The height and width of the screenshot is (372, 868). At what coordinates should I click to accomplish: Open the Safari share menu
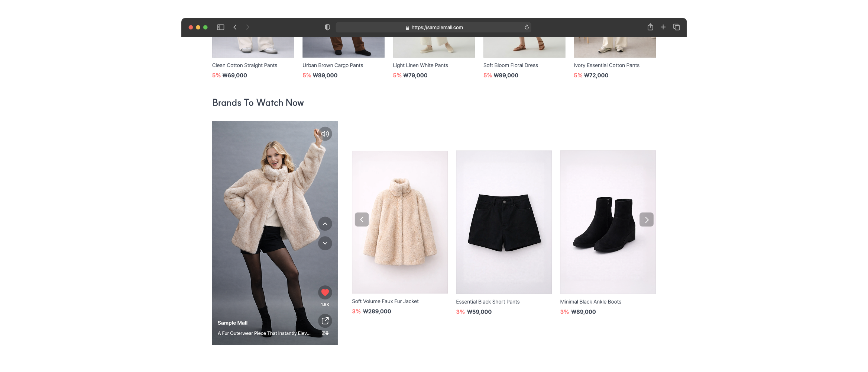tap(650, 27)
